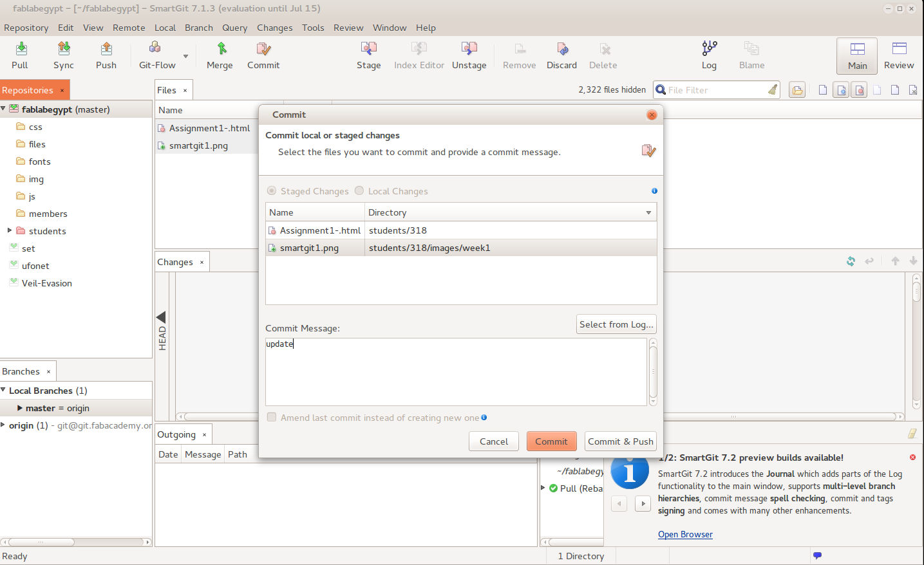Click the eraser icon above the notification panel
Viewport: 924px width, 565px height.
click(912, 433)
